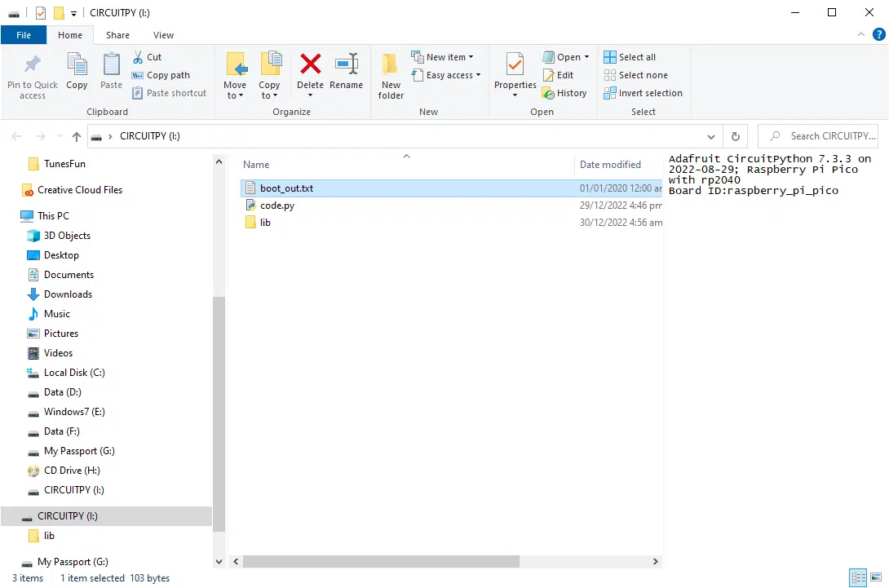Switch to Details view layout
This screenshot has width=889, height=588.
pyautogui.click(x=858, y=577)
